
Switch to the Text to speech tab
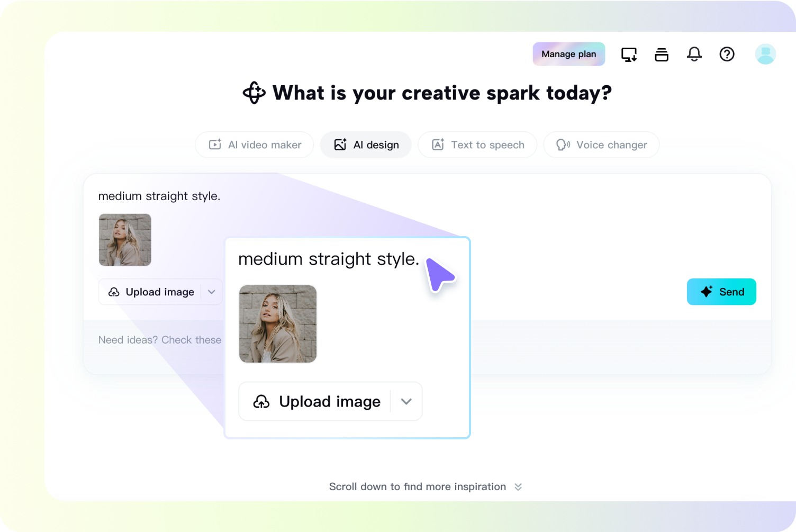pos(477,145)
